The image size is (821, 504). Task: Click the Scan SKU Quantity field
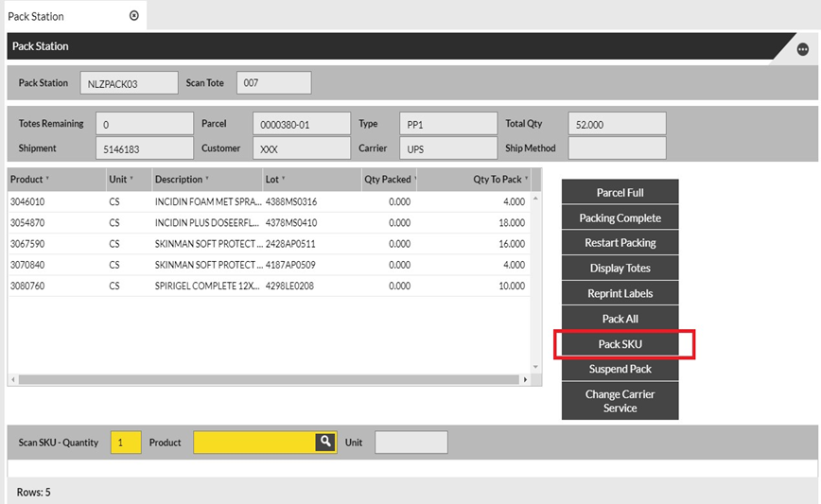coord(125,442)
